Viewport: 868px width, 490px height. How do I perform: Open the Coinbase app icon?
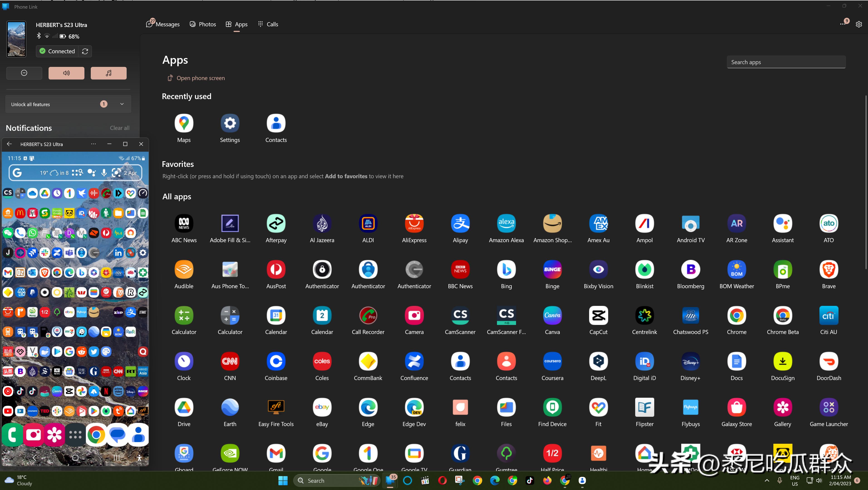[276, 361]
